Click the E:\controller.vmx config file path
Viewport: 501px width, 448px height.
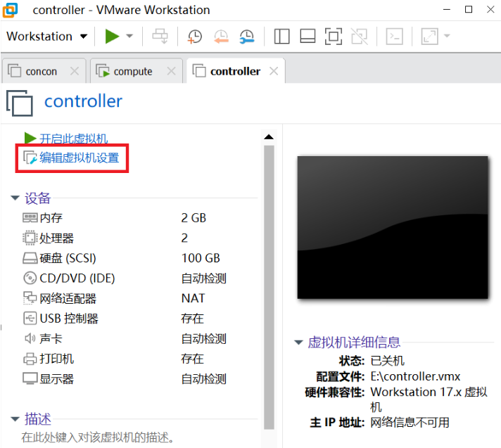415,376
